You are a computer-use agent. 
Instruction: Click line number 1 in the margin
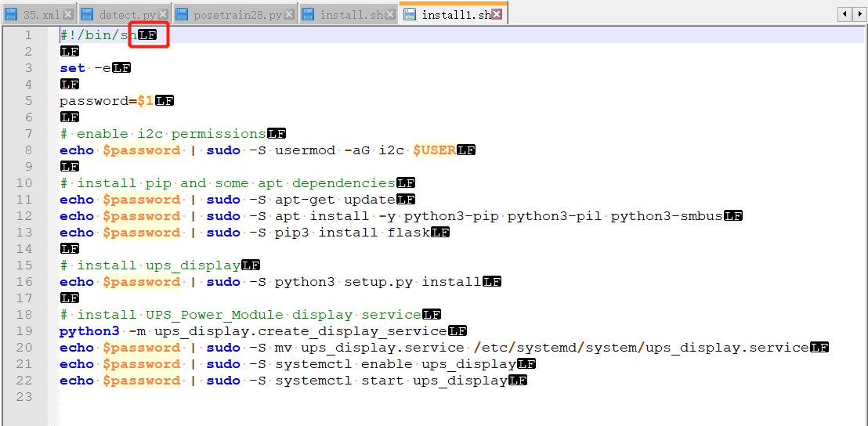coord(28,35)
